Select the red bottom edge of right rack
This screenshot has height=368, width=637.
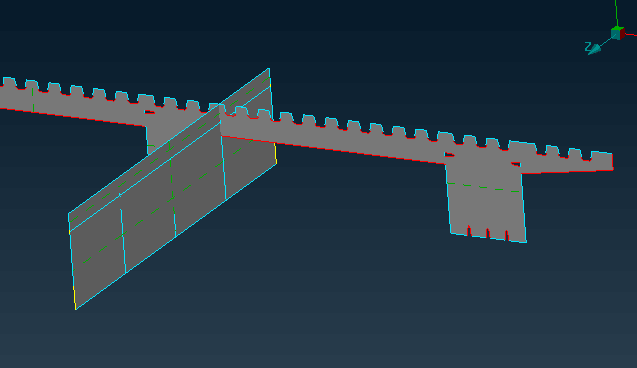click(333, 149)
